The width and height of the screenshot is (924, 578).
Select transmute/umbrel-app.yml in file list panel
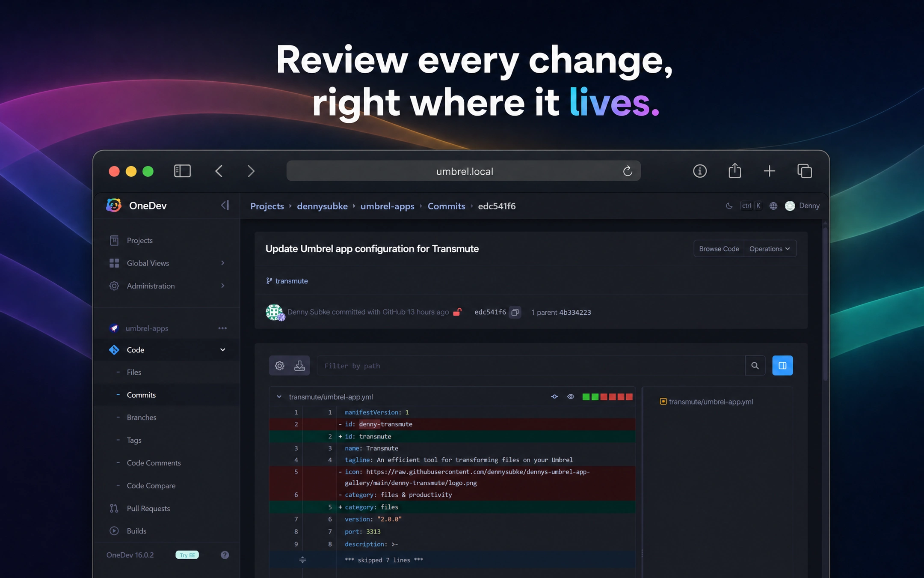(711, 402)
